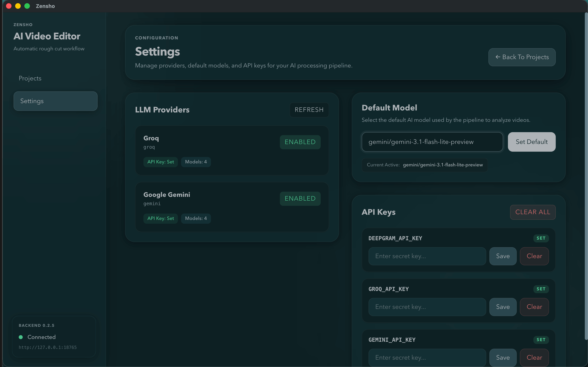The height and width of the screenshot is (367, 588).
Task: Click the Google Gemini provider name
Action: coord(167,195)
